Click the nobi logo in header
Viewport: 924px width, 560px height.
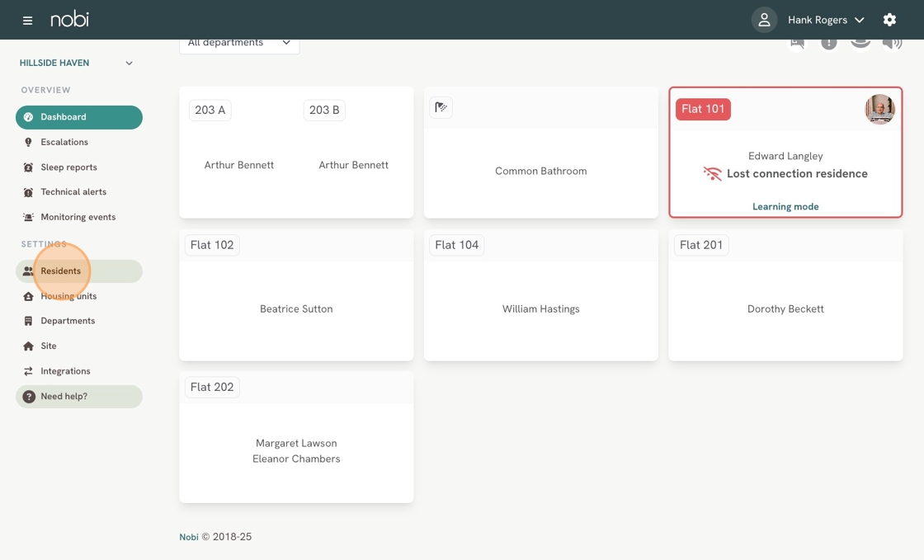[69, 19]
